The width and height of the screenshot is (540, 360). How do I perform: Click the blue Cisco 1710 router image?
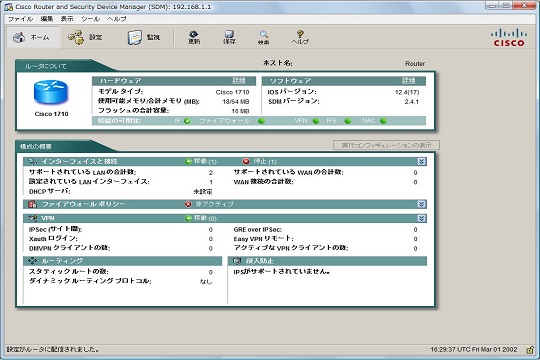point(51,92)
